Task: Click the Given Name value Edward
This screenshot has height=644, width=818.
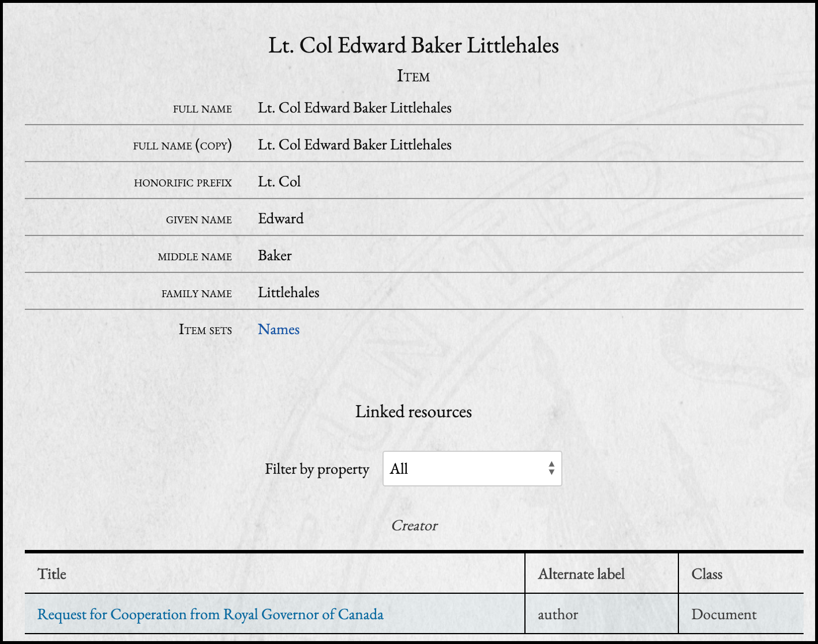Action: 281,219
